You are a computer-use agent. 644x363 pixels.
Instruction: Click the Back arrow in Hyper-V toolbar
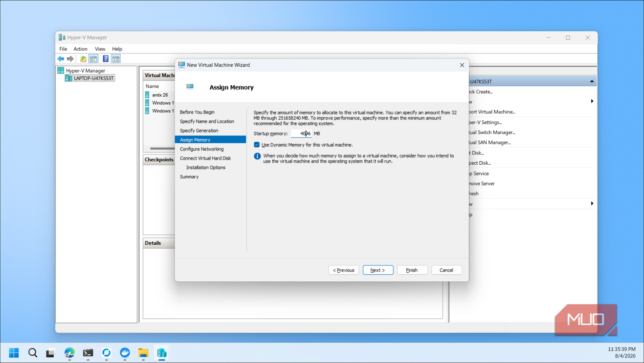pos(61,59)
